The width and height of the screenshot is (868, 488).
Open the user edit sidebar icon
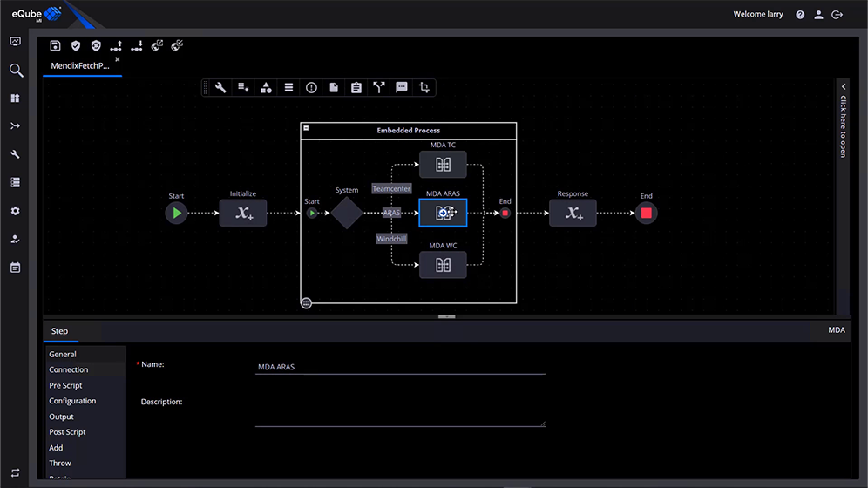click(x=15, y=239)
